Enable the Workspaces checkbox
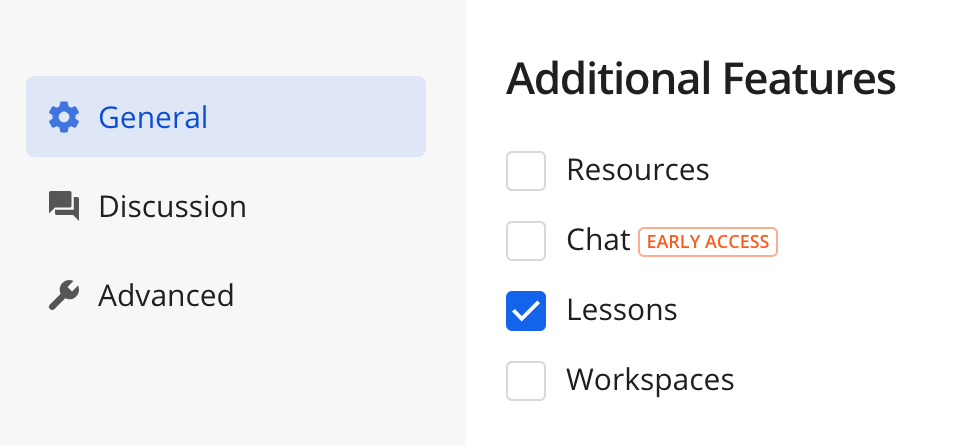 [x=526, y=381]
